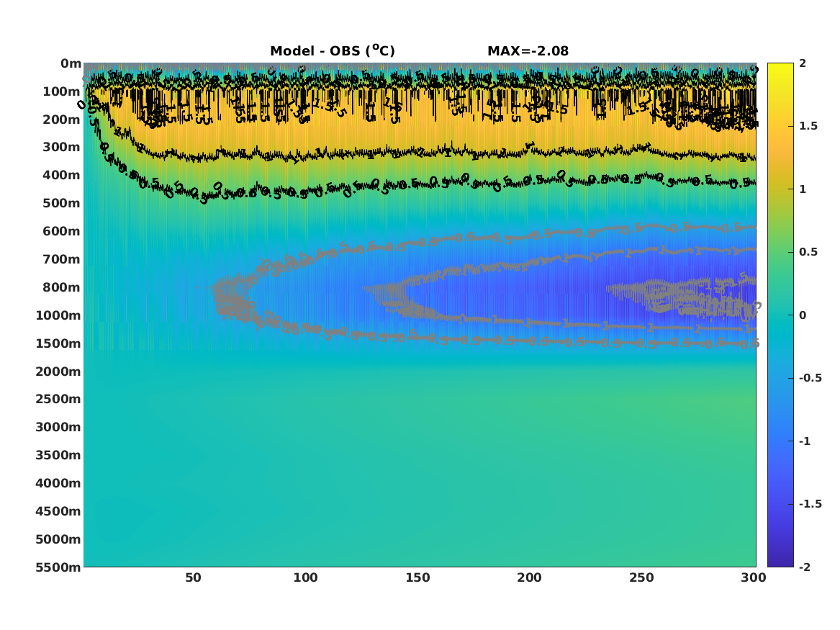Click the teal middle of the colorbar
Screen dimensions: 840x630
pyautogui.click(x=780, y=315)
